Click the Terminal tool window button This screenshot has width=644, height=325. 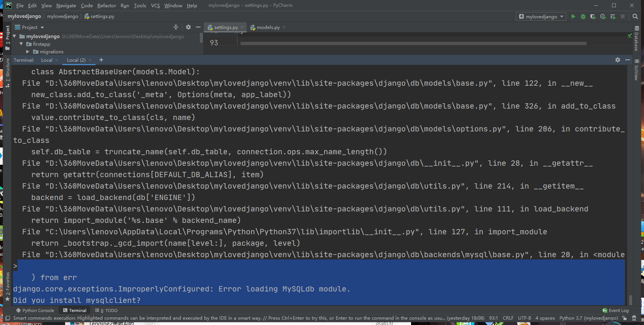tap(75, 311)
